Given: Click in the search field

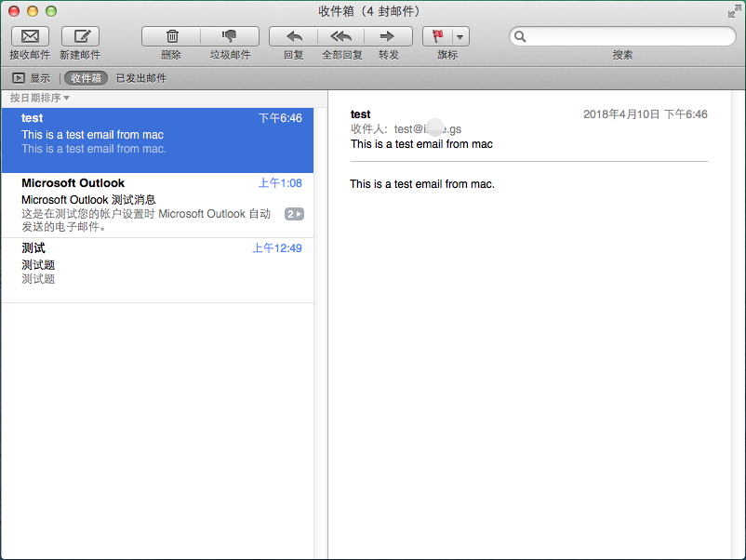Looking at the screenshot, I should [621, 36].
